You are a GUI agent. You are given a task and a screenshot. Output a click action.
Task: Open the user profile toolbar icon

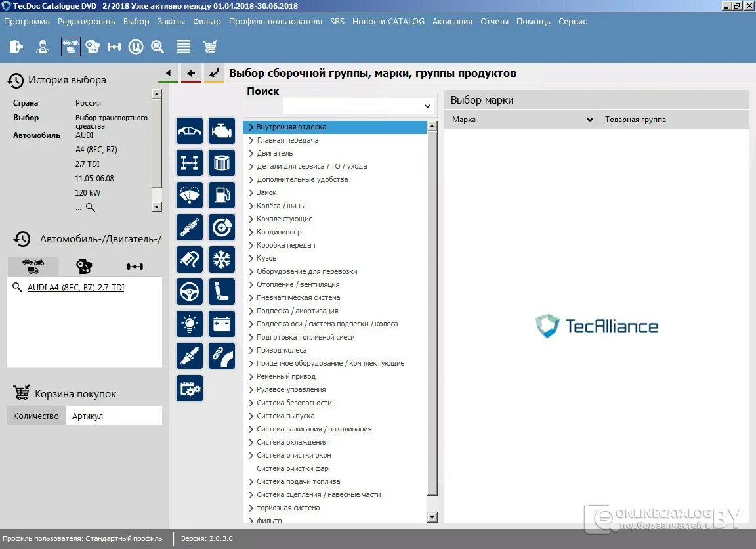click(x=43, y=47)
